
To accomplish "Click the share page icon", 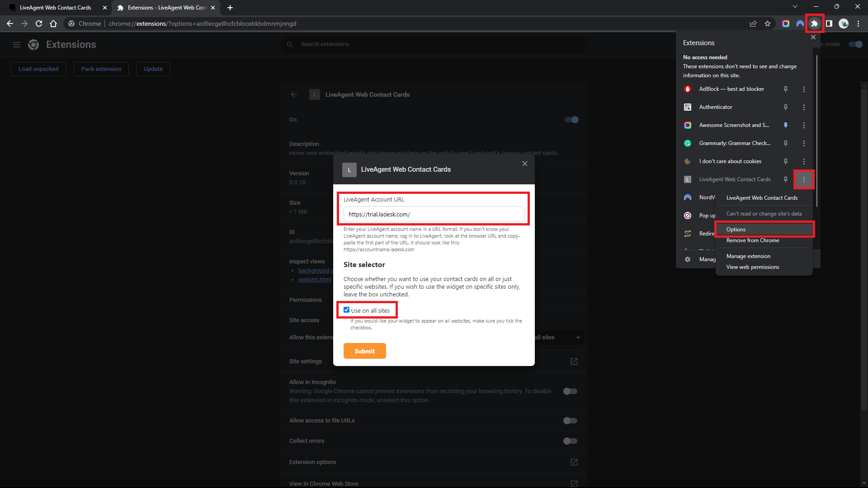I will point(753,23).
